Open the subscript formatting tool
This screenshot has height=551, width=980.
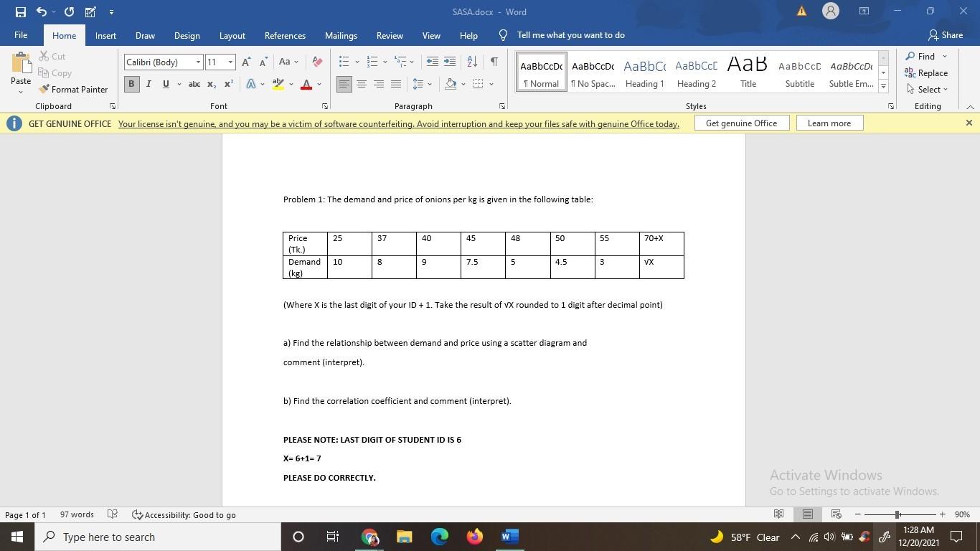(210, 85)
